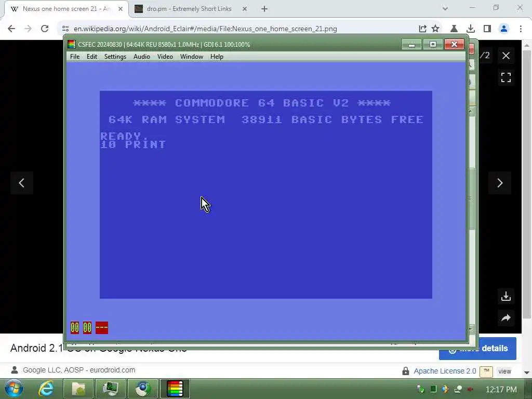Viewport: 532px width, 399px height.
Task: Open the Chrome profile menu
Action: click(504, 29)
